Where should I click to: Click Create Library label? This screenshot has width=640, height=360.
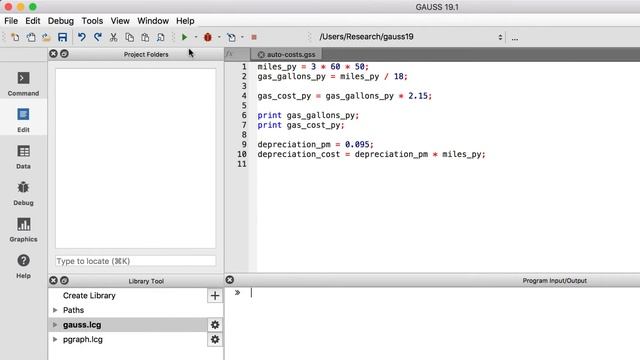tap(89, 296)
